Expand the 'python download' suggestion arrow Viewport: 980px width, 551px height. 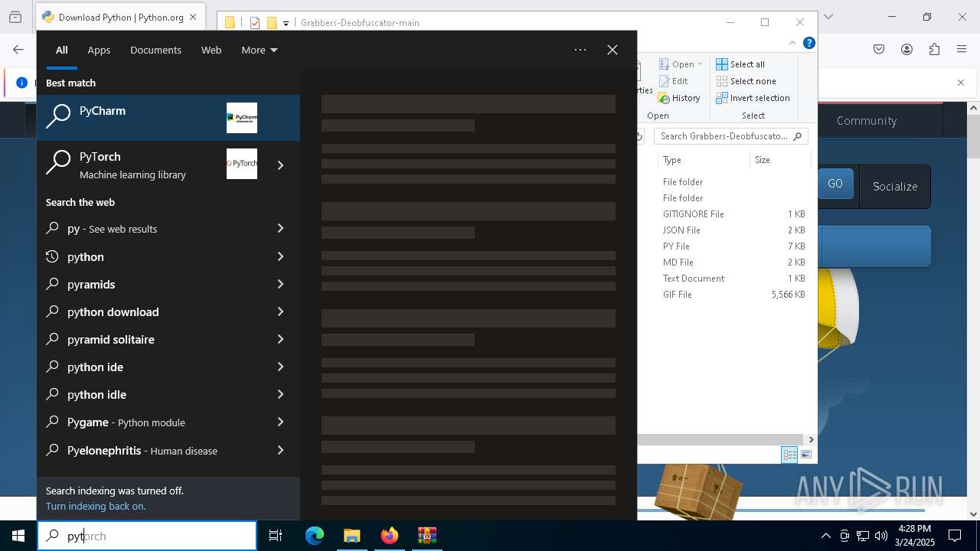click(280, 311)
